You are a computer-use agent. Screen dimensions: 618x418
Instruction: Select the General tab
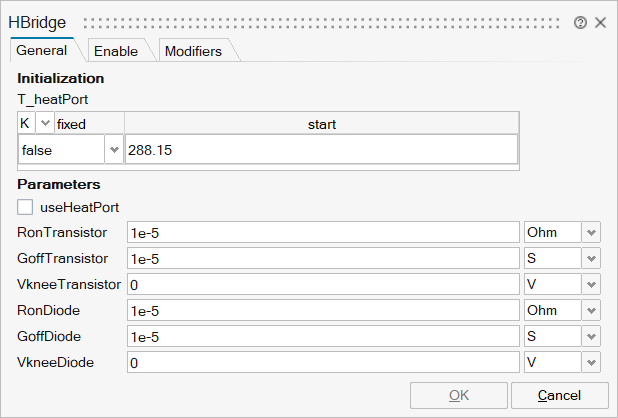coord(42,50)
